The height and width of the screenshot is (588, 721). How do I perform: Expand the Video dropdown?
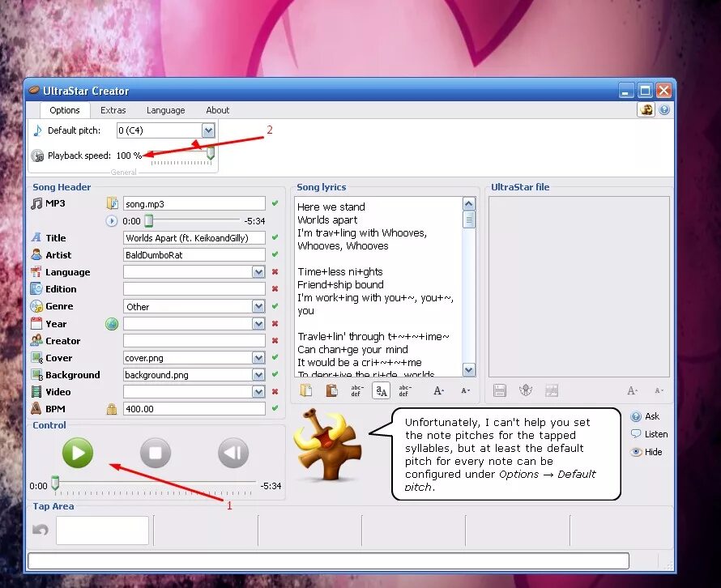(x=258, y=392)
